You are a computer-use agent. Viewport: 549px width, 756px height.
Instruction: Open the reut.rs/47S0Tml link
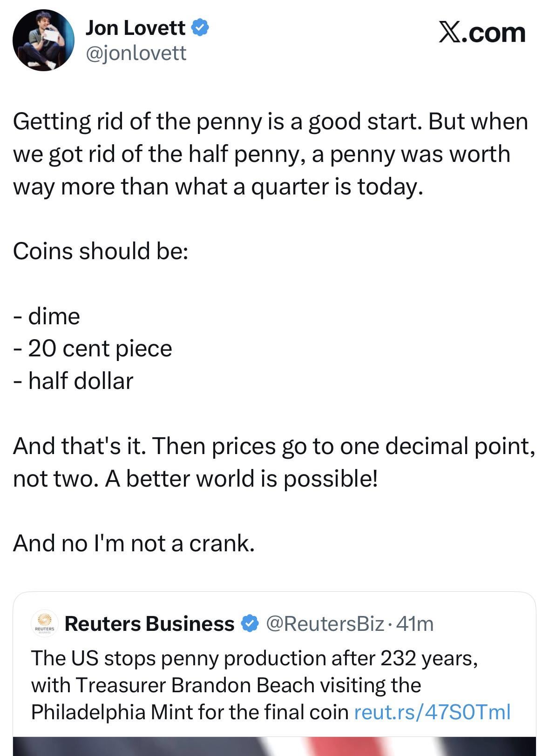coord(432,712)
